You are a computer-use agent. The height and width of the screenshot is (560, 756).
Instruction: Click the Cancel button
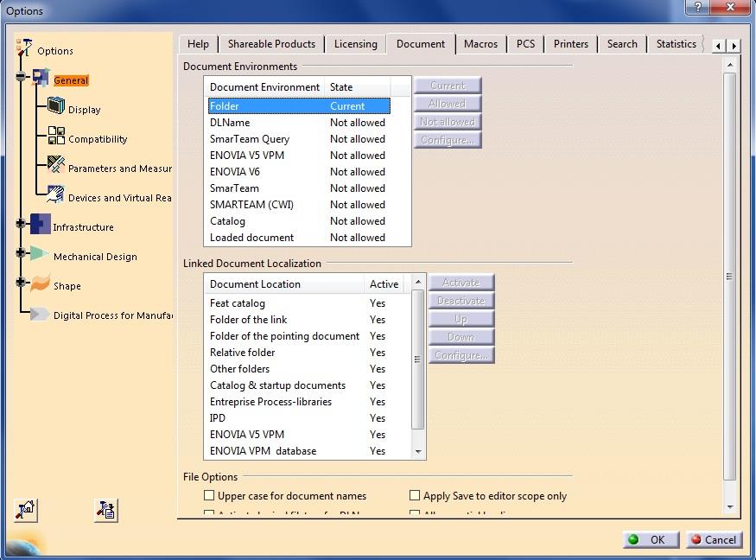715,539
